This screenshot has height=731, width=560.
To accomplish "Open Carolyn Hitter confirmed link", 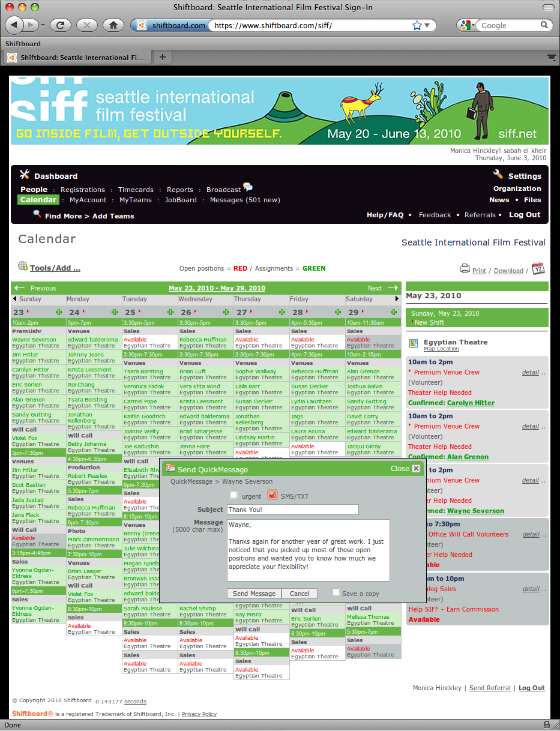I will click(471, 403).
